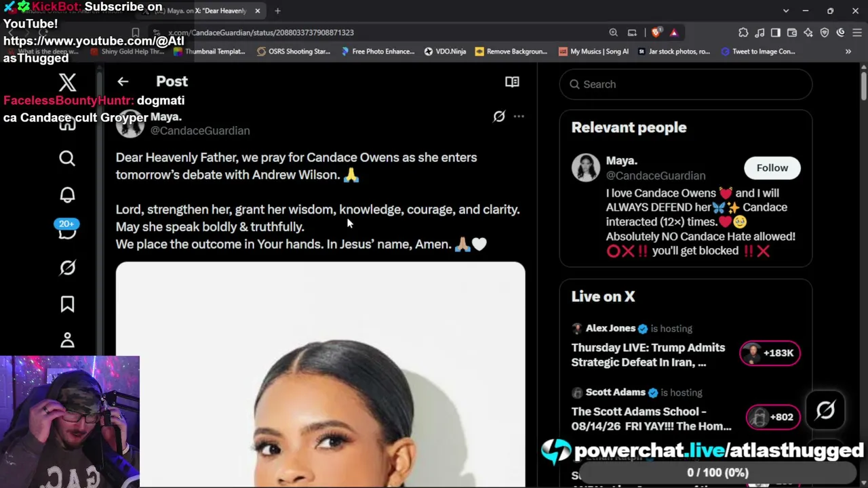
Task: Click the X Search field
Action: point(686,84)
